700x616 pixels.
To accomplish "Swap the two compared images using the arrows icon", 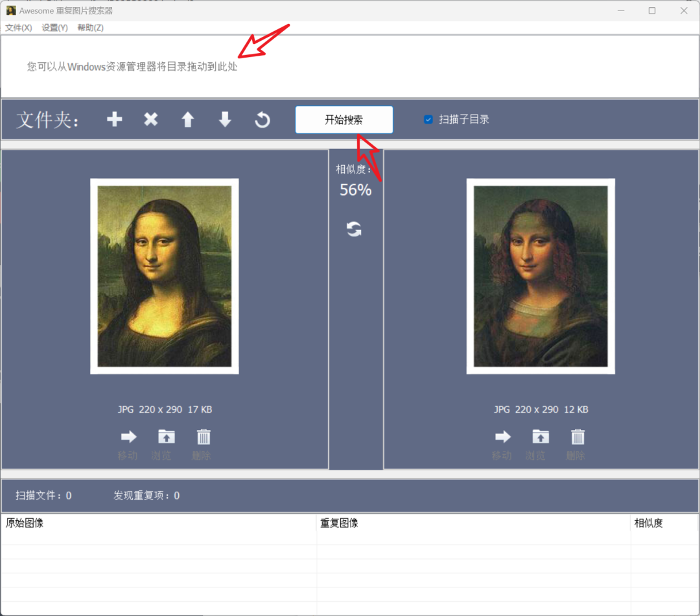I will [x=354, y=229].
